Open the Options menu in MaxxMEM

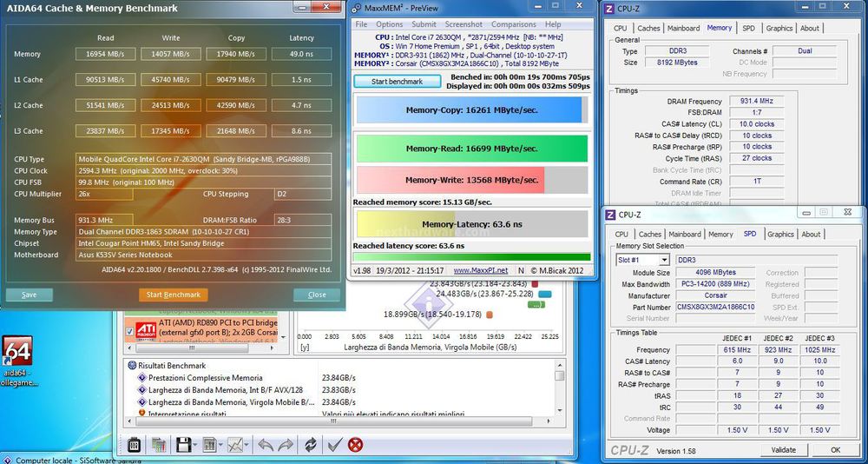(x=389, y=24)
